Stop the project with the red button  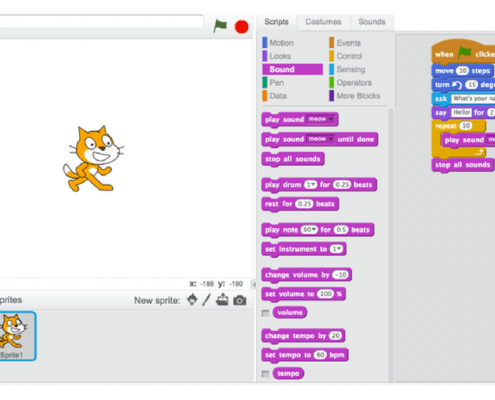(x=241, y=27)
